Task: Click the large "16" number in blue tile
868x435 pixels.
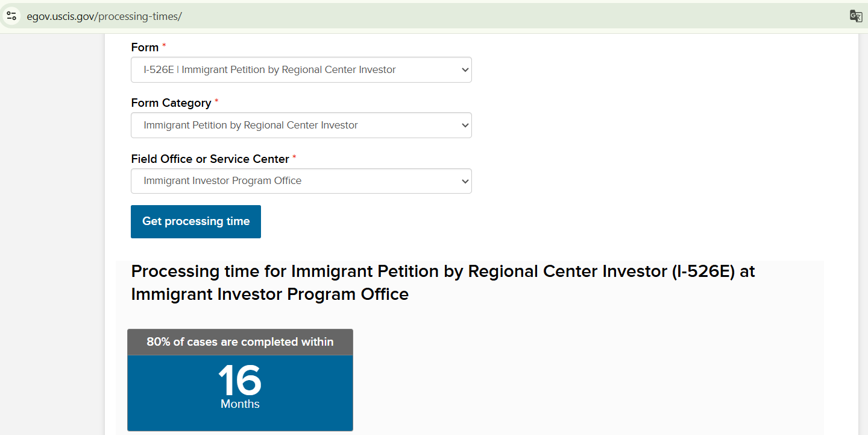Action: pos(240,380)
